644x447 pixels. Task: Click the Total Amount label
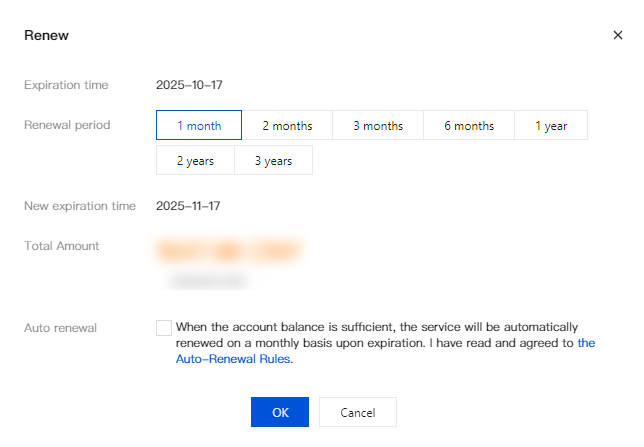(x=61, y=245)
